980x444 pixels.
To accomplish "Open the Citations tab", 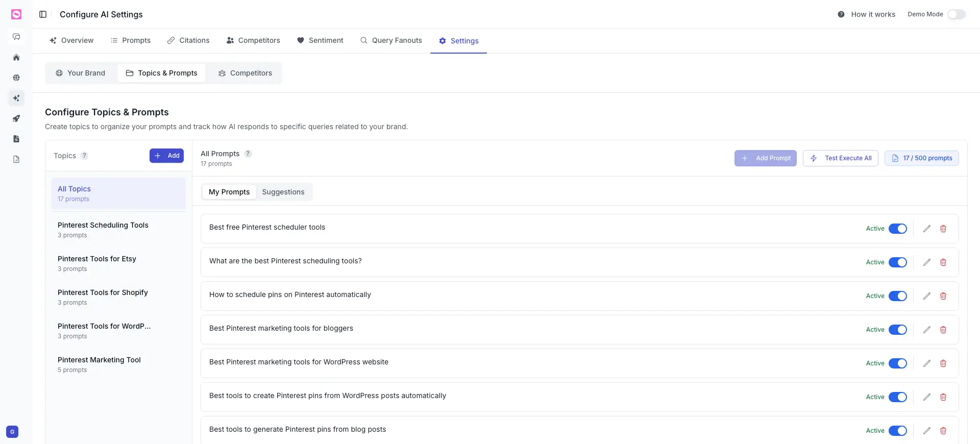I will (188, 40).
